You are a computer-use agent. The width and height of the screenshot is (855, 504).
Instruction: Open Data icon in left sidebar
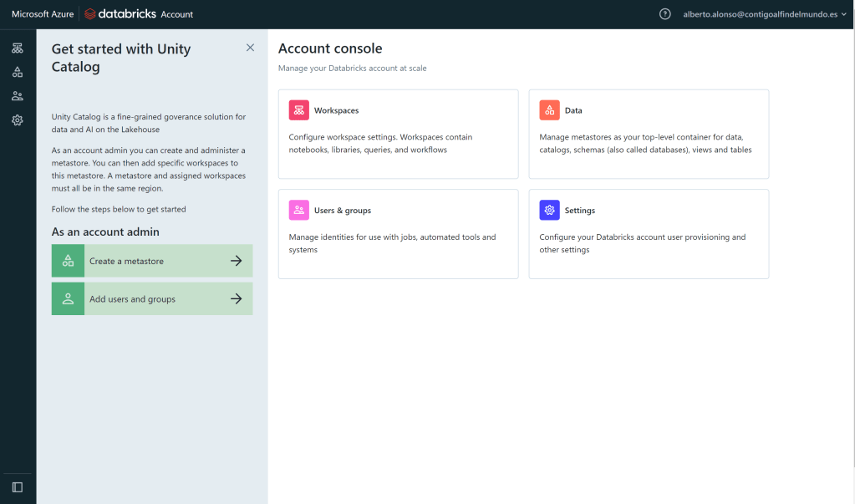click(x=18, y=72)
